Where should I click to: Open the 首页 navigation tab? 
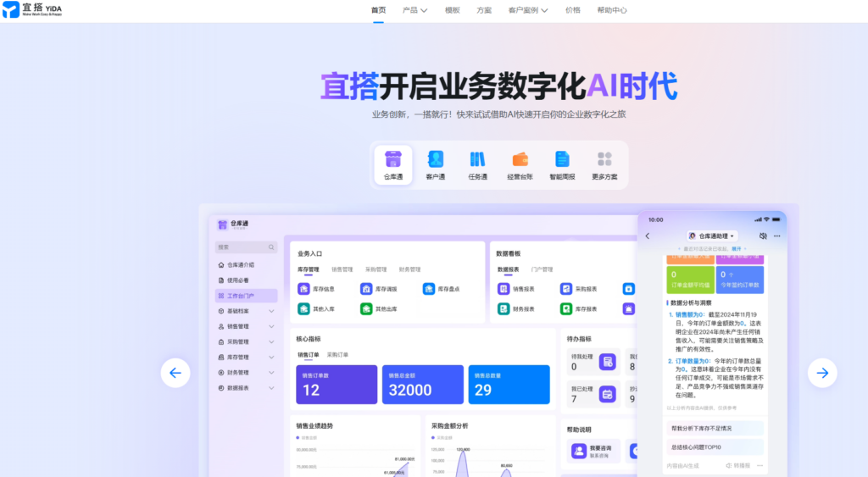(x=378, y=10)
